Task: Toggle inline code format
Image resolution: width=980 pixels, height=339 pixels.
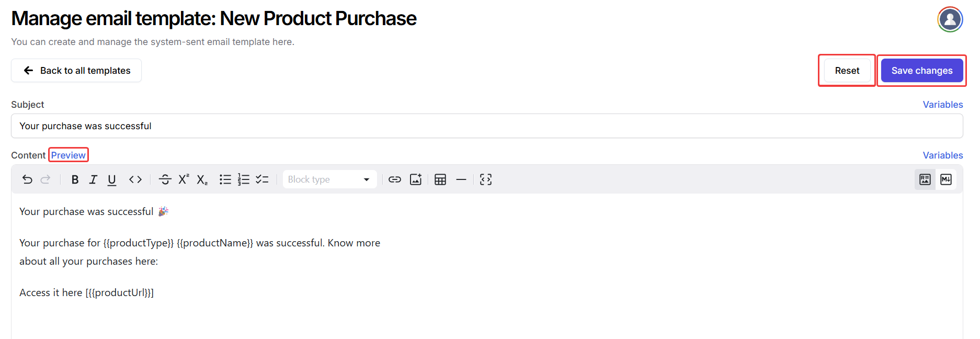Action: coord(135,179)
